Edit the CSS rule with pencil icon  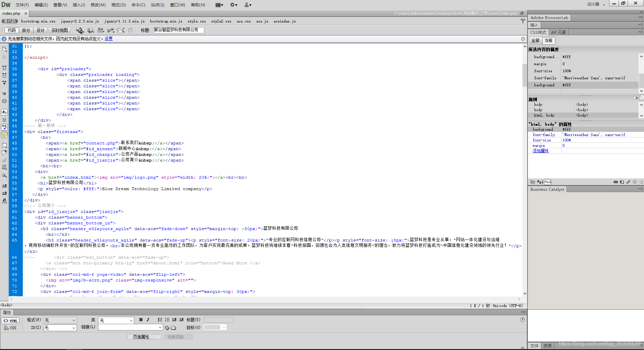point(628,182)
